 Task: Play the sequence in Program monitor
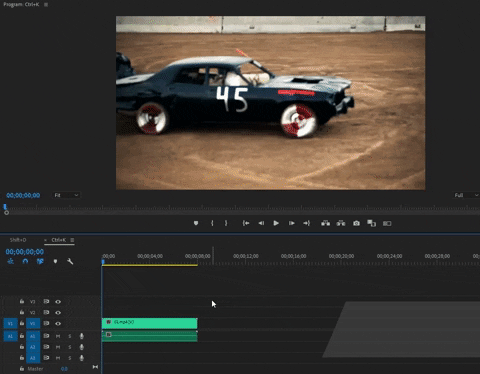tap(276, 223)
